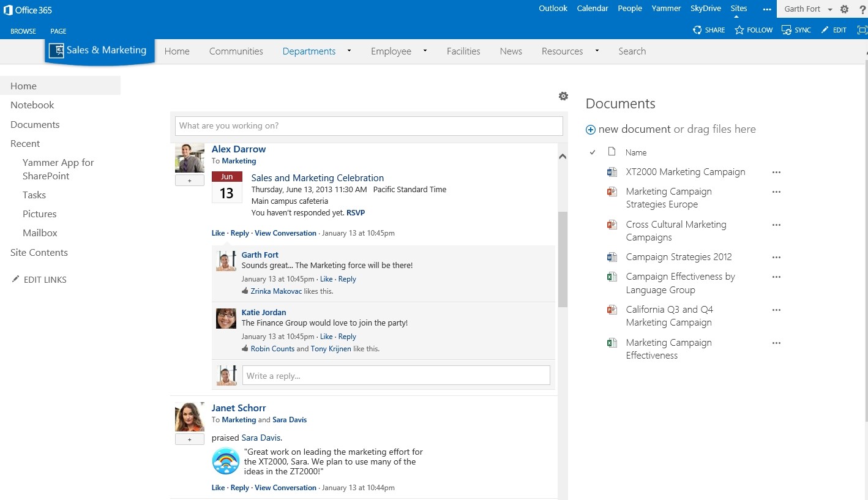
Task: Open the help question mark
Action: pos(862,9)
